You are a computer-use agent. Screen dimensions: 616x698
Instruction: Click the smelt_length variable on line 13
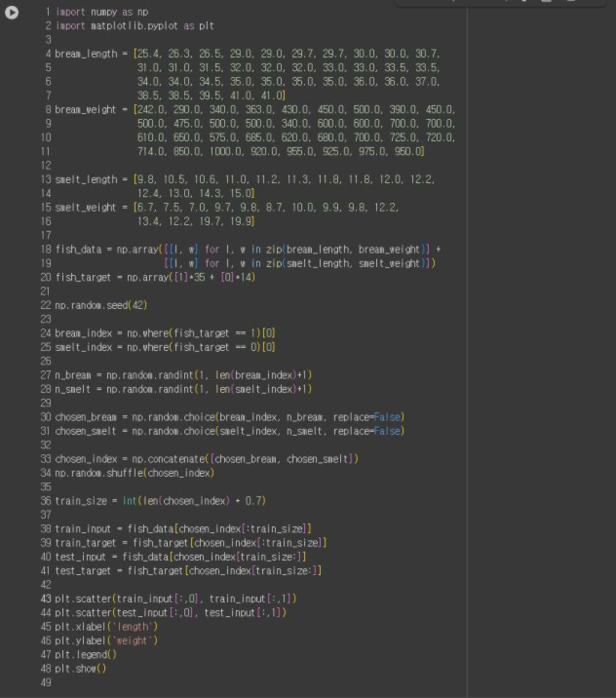86,180
